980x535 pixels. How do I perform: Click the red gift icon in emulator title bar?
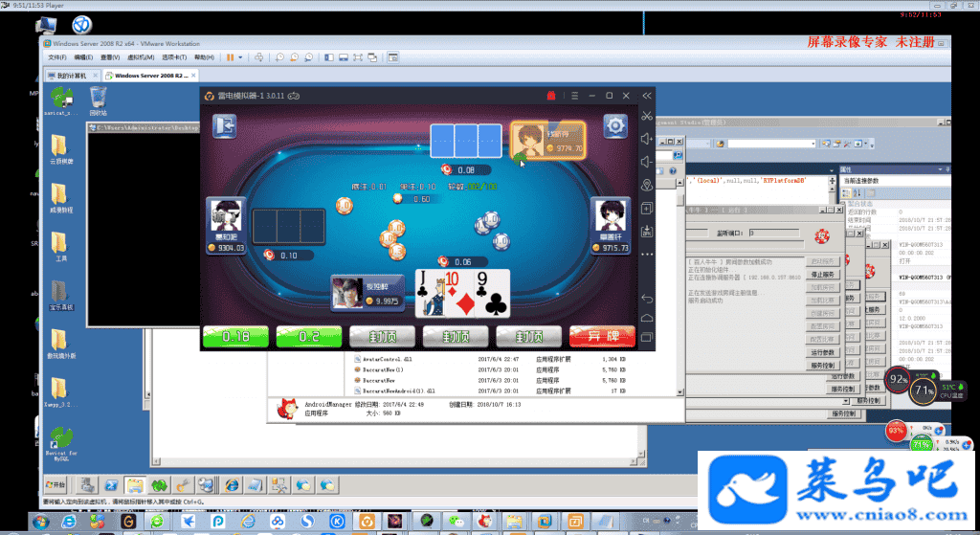(550, 96)
